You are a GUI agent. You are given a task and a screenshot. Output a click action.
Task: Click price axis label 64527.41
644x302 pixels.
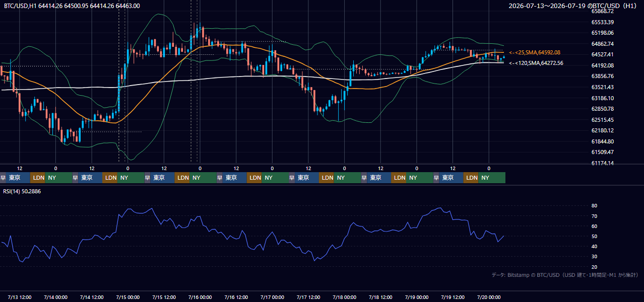pos(602,54)
